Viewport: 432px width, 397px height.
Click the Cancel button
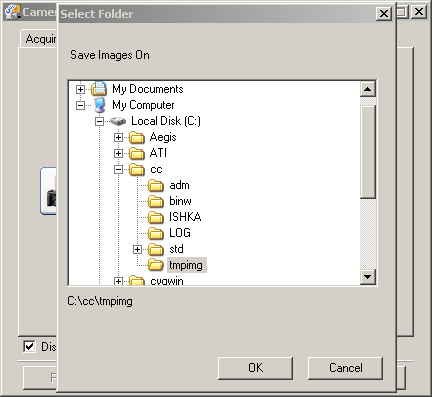pyautogui.click(x=345, y=368)
